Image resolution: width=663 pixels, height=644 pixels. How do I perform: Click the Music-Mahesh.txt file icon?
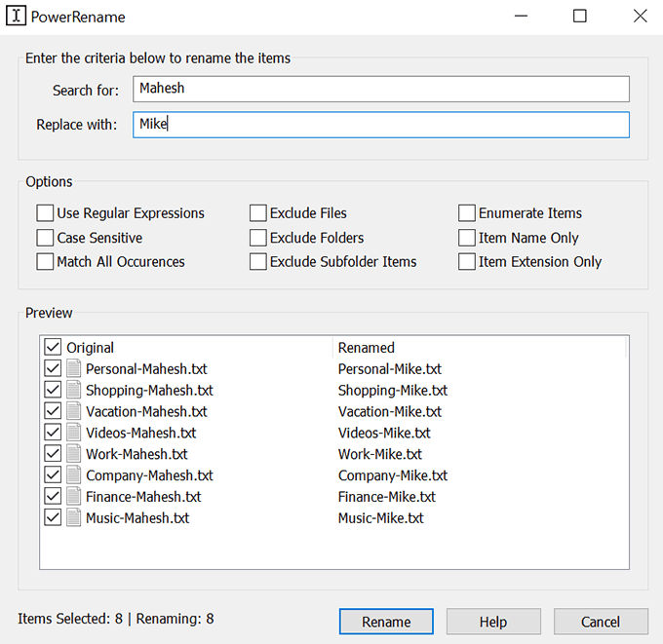pos(74,518)
